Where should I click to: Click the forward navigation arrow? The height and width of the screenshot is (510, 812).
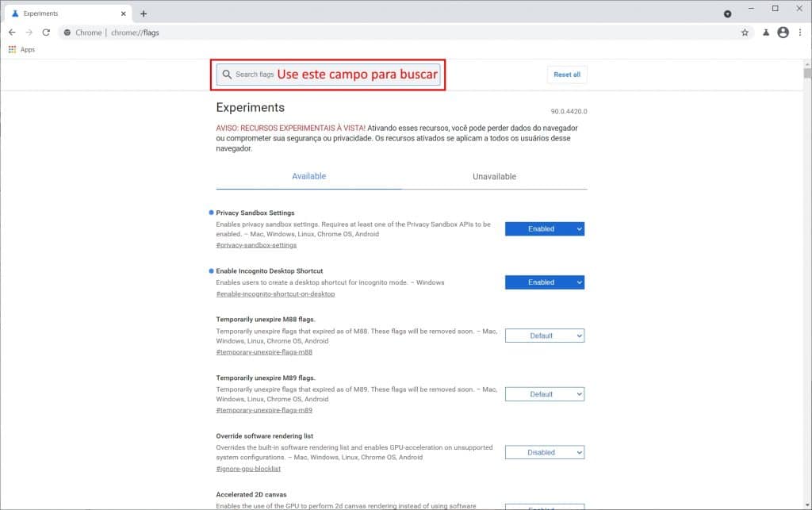[x=29, y=32]
